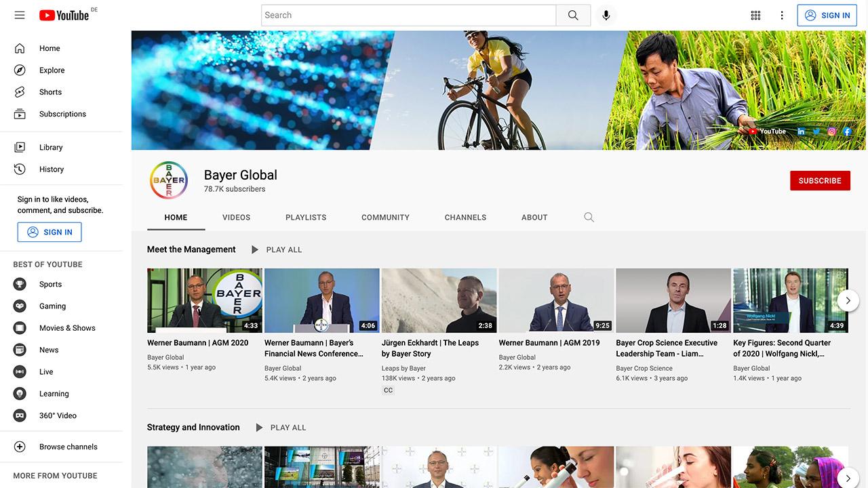This screenshot has height=488, width=868.
Task: Click Sign In button in sidebar
Action: point(50,232)
